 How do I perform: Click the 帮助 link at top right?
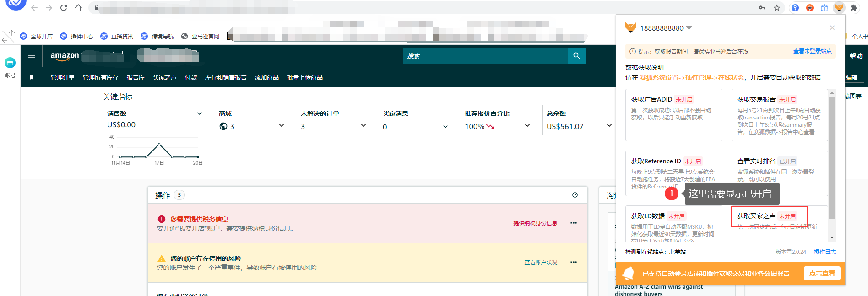click(856, 56)
